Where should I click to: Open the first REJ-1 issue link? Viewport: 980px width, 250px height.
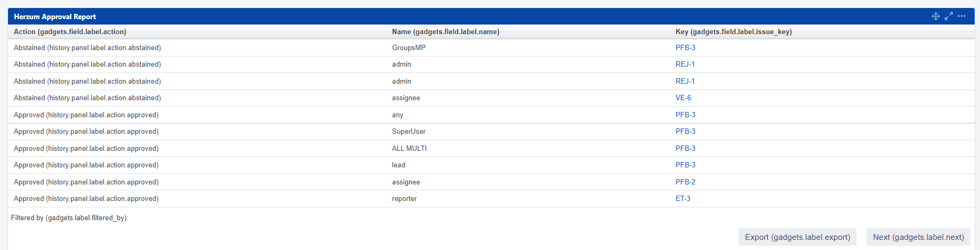(x=685, y=64)
